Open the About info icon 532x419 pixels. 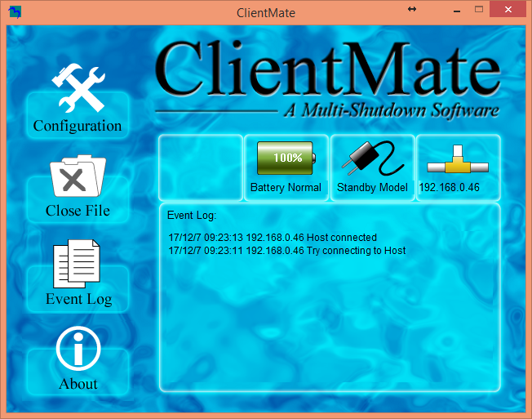pos(78,349)
